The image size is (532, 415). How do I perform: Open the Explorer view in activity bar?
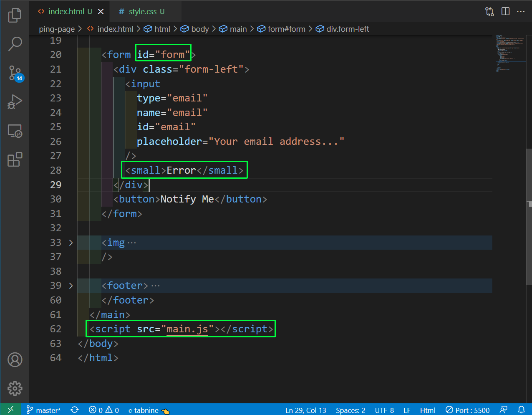[x=15, y=15]
